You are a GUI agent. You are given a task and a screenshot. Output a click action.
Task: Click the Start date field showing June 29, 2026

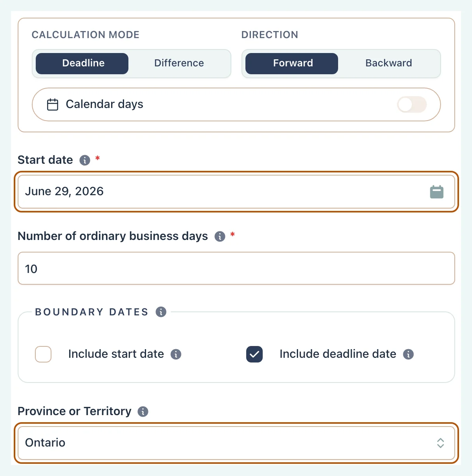pyautogui.click(x=236, y=192)
